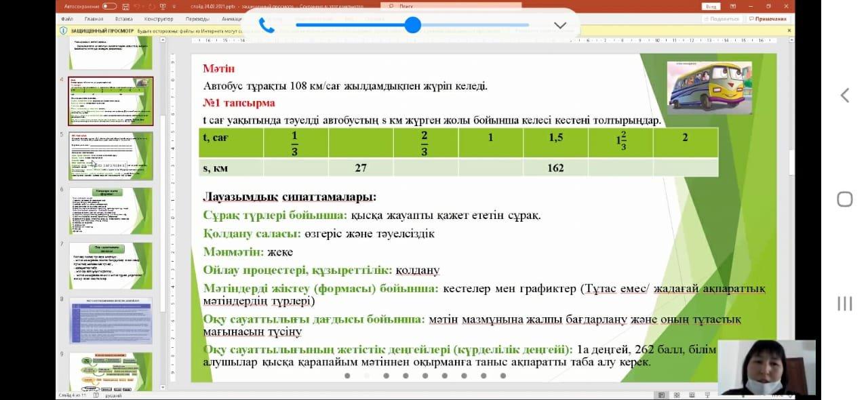The height and width of the screenshot is (400, 868).
Task: Click the Вход sign-in button
Action: (711, 6)
